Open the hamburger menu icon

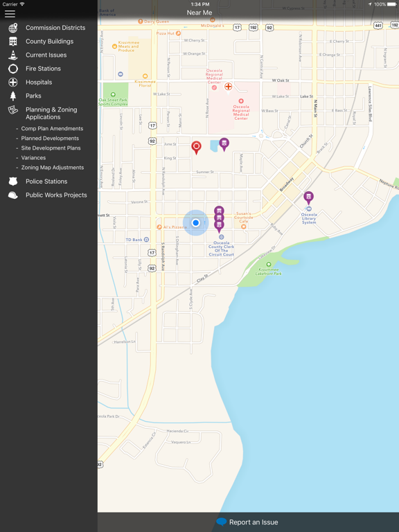[x=10, y=14]
